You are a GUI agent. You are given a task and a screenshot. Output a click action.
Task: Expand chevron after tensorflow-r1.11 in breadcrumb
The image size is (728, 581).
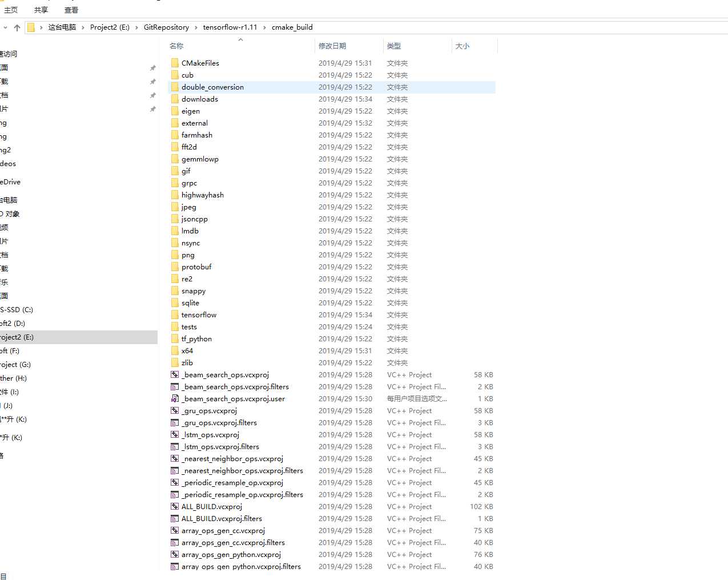point(264,27)
